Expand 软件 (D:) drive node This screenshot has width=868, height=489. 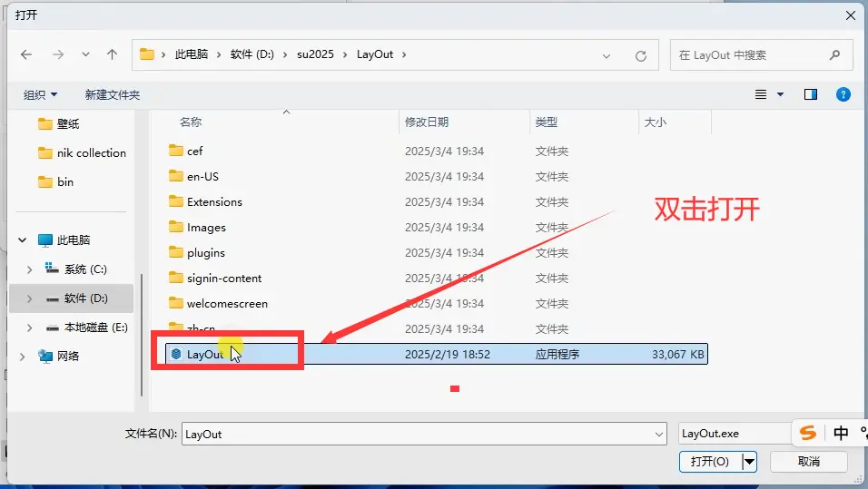click(29, 298)
